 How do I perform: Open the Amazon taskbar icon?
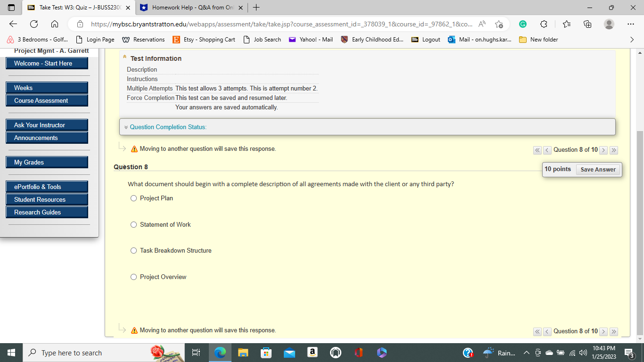tap(312, 353)
